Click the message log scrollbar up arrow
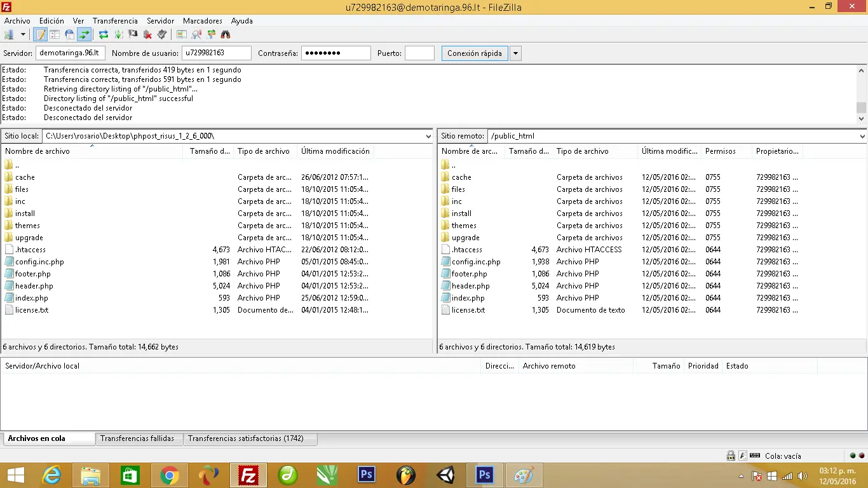868x488 pixels. (x=862, y=70)
